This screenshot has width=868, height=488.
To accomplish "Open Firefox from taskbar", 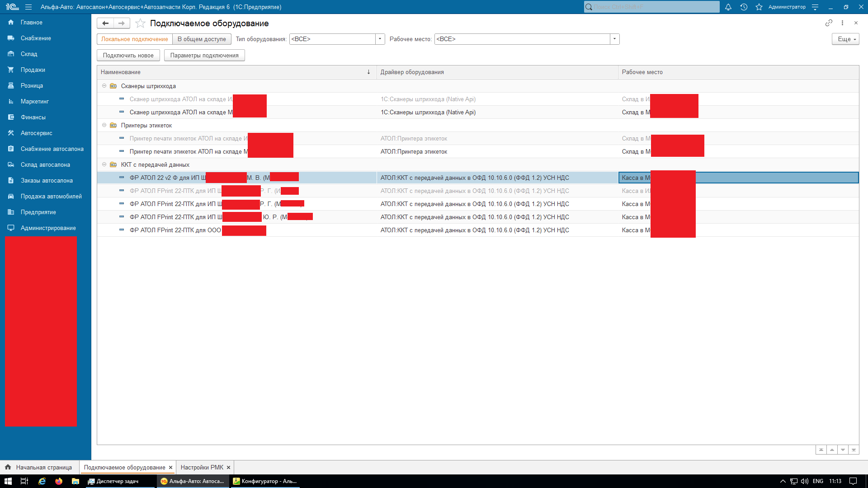I will tap(59, 481).
